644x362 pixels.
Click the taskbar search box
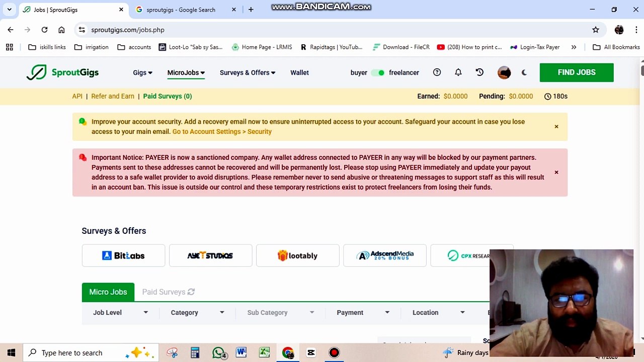coord(92,352)
